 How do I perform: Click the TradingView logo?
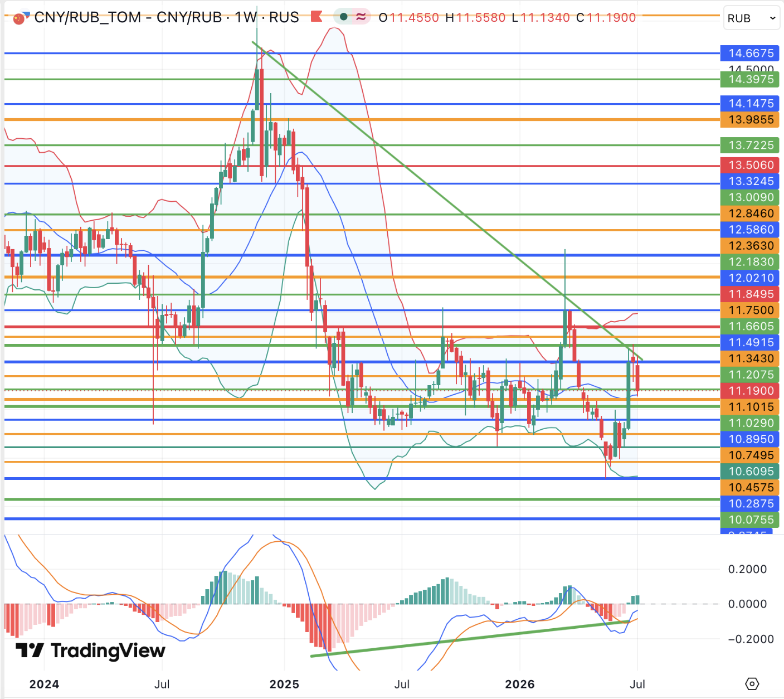[90, 651]
